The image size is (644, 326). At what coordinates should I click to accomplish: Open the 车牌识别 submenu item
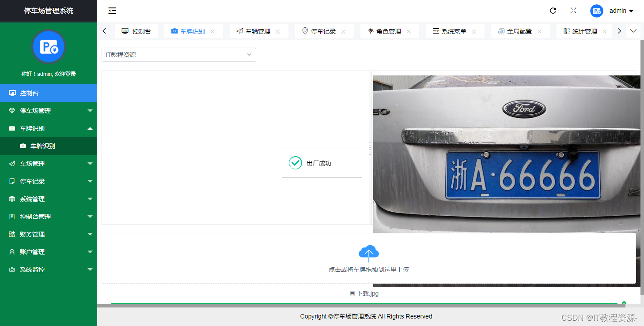[49, 146]
